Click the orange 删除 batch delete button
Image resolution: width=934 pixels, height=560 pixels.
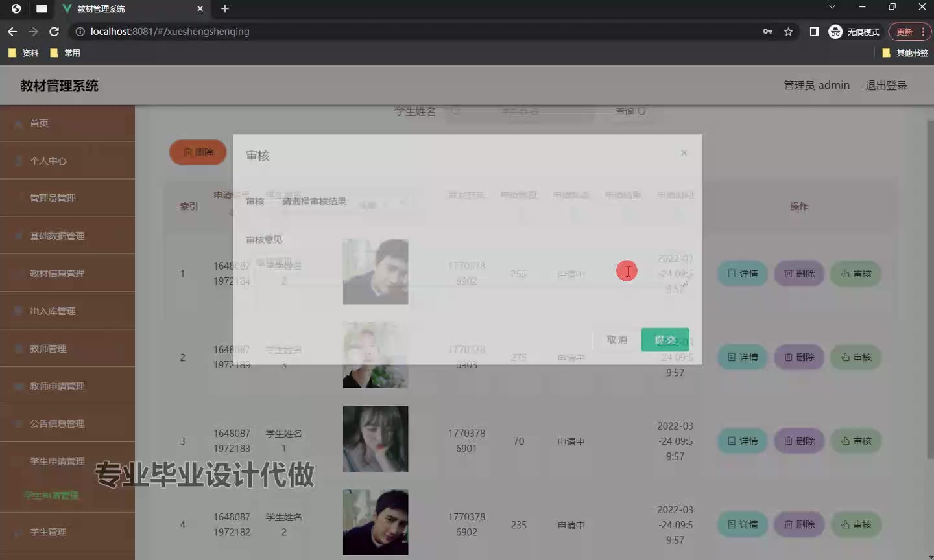coord(198,152)
